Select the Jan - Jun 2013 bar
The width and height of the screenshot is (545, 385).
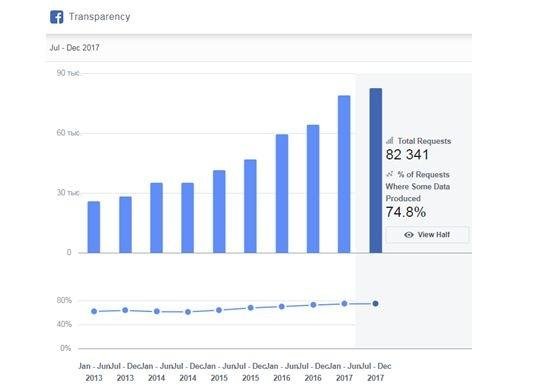(94, 227)
